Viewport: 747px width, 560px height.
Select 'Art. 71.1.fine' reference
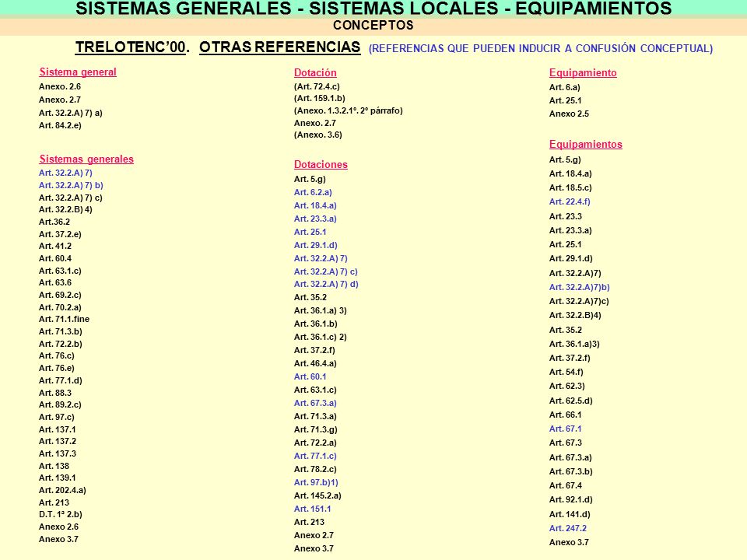click(65, 319)
